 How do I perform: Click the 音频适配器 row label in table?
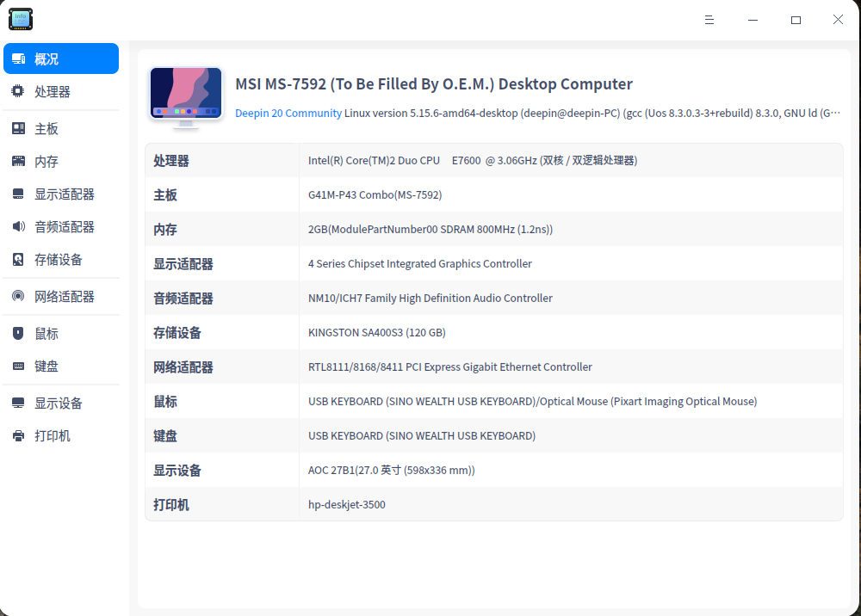[183, 299]
